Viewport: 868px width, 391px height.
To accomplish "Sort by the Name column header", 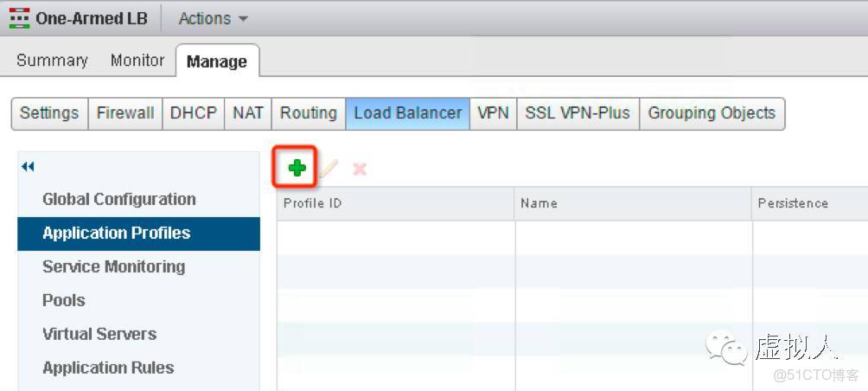I will [633, 203].
